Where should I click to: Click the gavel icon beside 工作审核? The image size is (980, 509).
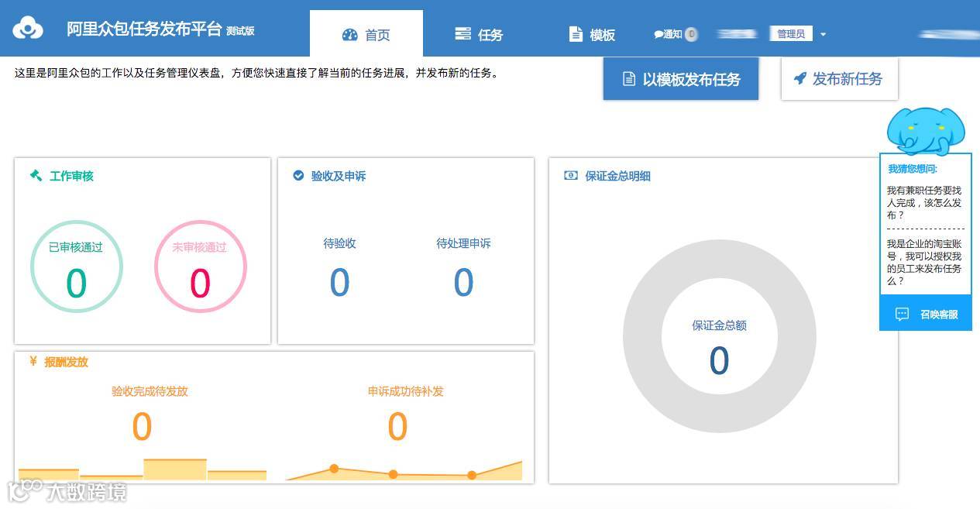click(36, 176)
